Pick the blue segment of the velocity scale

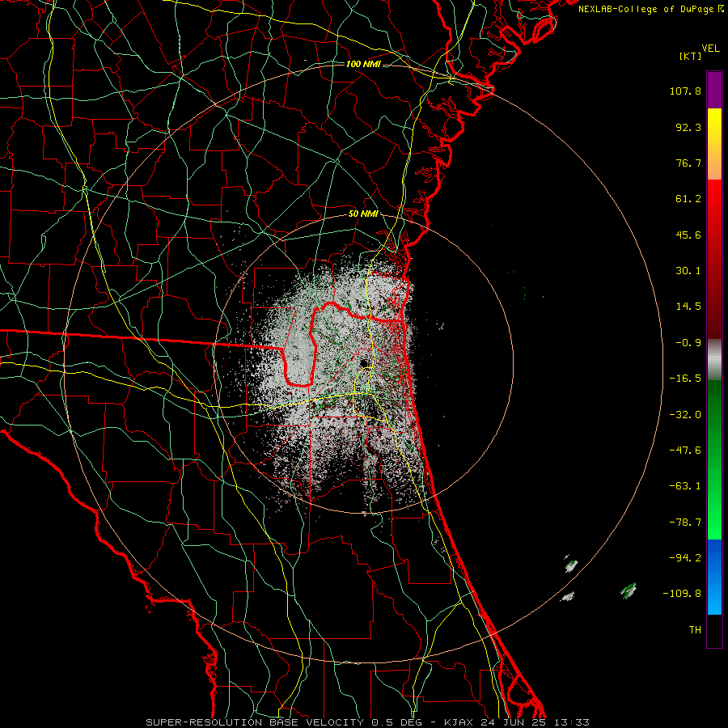[714, 577]
